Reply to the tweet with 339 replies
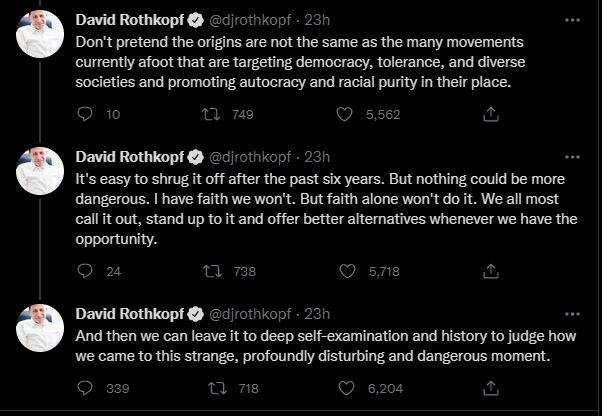This screenshot has width=602, height=416. point(84,389)
